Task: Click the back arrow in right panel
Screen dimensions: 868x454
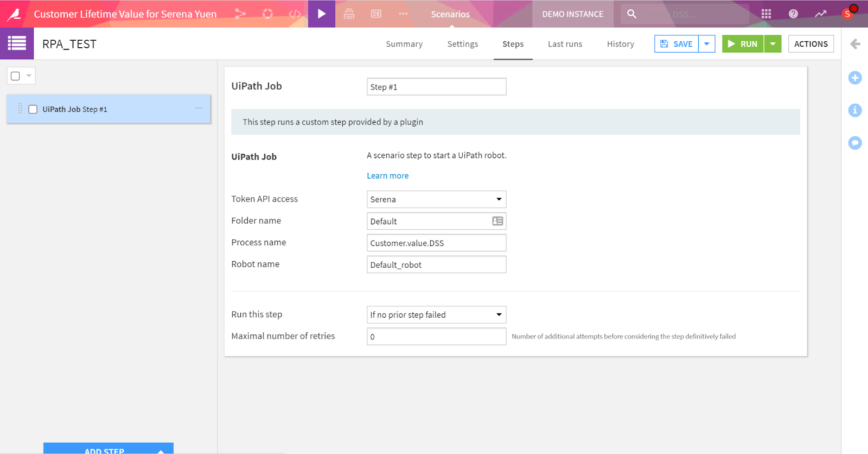Action: click(x=855, y=44)
